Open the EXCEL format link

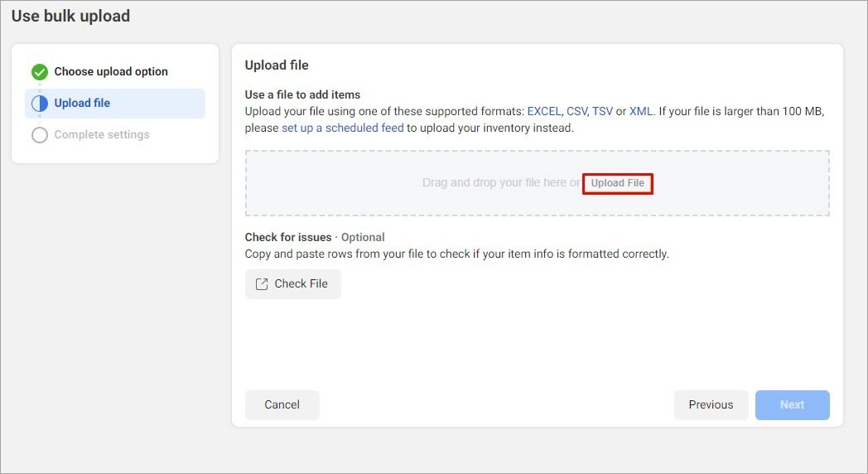tap(544, 111)
